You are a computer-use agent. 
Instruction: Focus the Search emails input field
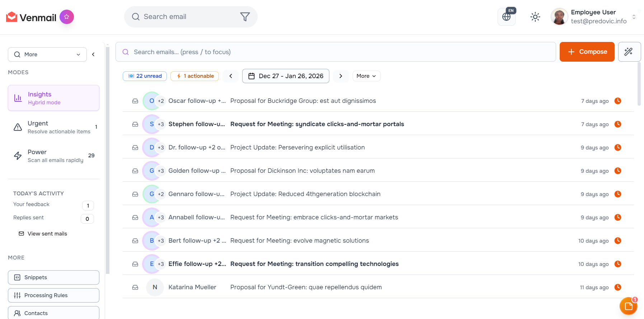click(x=335, y=52)
